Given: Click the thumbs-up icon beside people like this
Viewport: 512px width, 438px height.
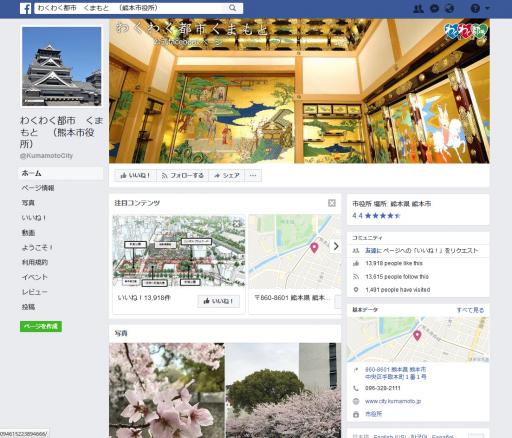Looking at the screenshot, I should [356, 263].
